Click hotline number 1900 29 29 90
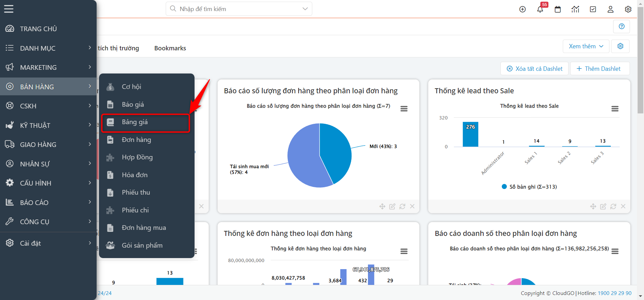Viewport: 644px width, 300px height. [x=614, y=293]
